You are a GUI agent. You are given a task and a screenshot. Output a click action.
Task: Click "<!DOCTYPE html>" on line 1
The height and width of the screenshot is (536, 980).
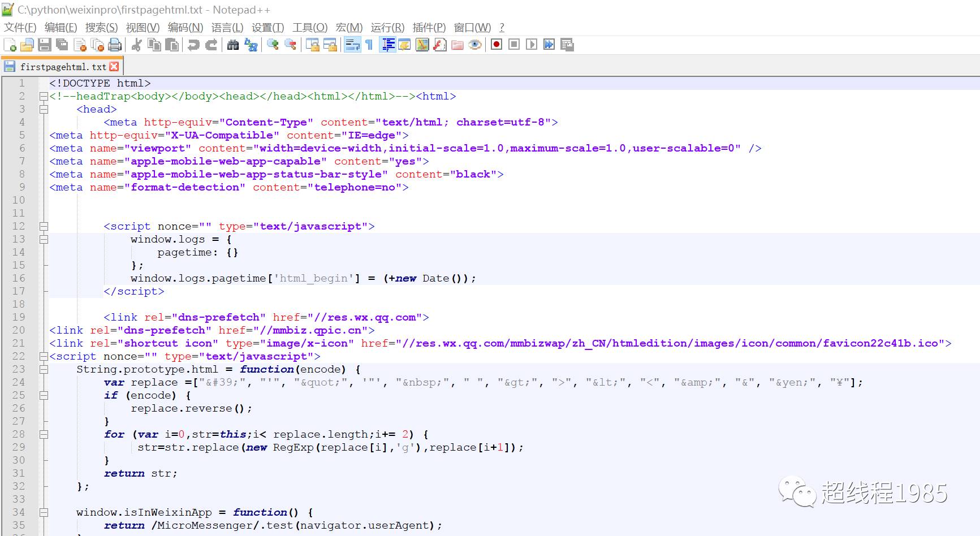100,83
